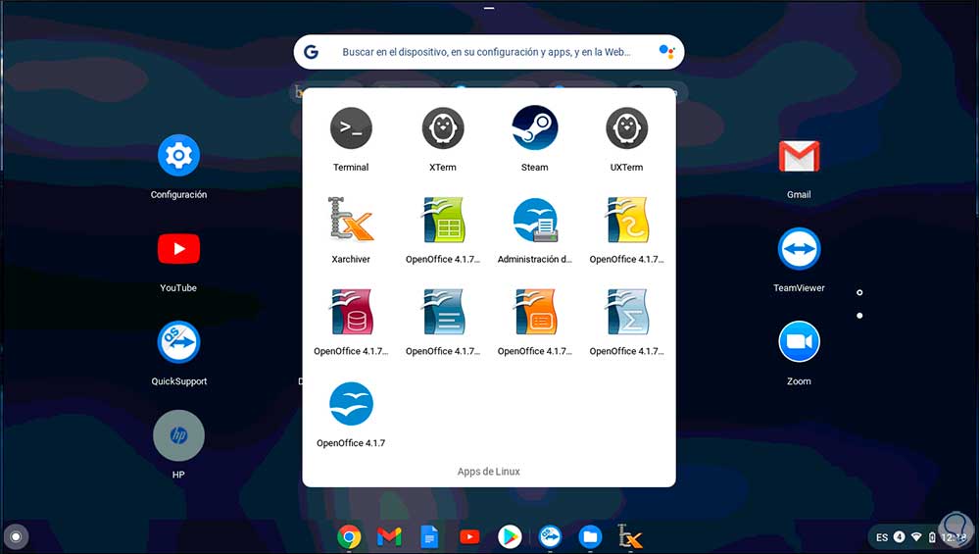
Task: Launch UXTerm from the Linux apps folder
Action: click(x=626, y=129)
